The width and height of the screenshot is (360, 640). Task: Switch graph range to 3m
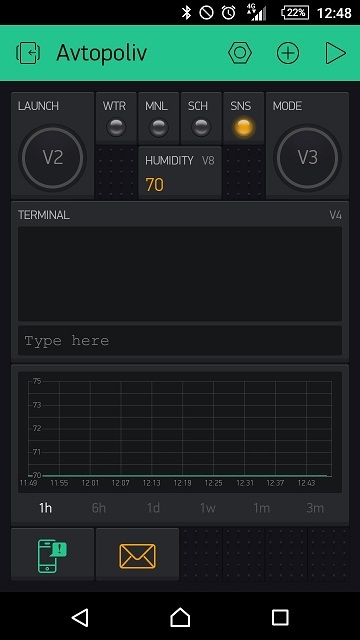tap(315, 508)
